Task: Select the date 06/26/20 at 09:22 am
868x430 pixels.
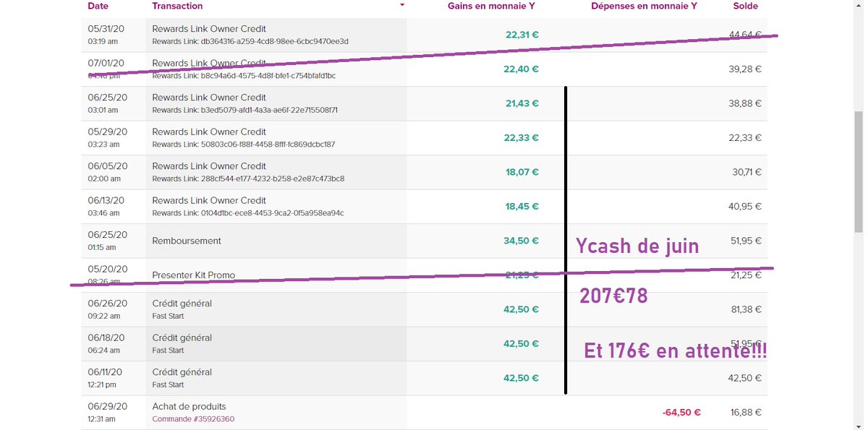Action: 107,309
